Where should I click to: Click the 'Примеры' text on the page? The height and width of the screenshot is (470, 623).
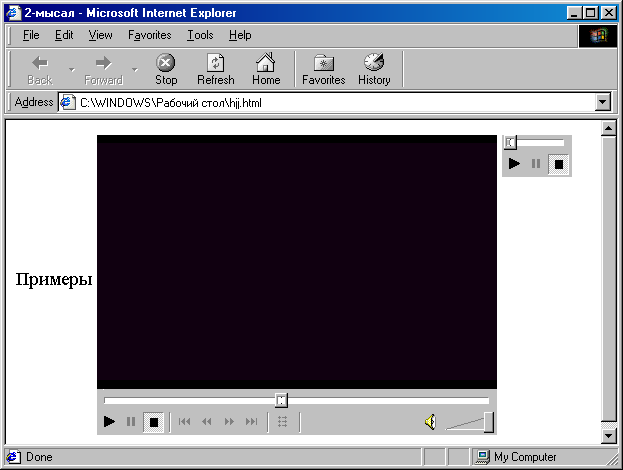(54, 279)
